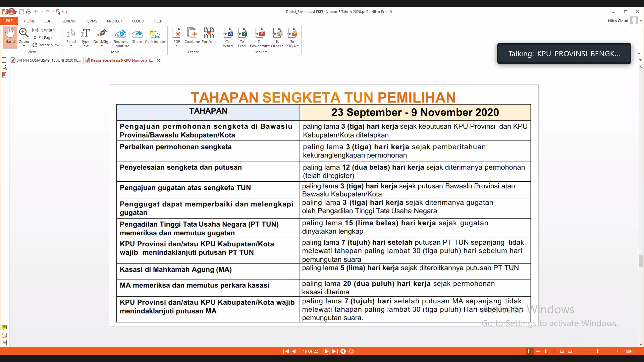Go to the previous page

coord(294,351)
